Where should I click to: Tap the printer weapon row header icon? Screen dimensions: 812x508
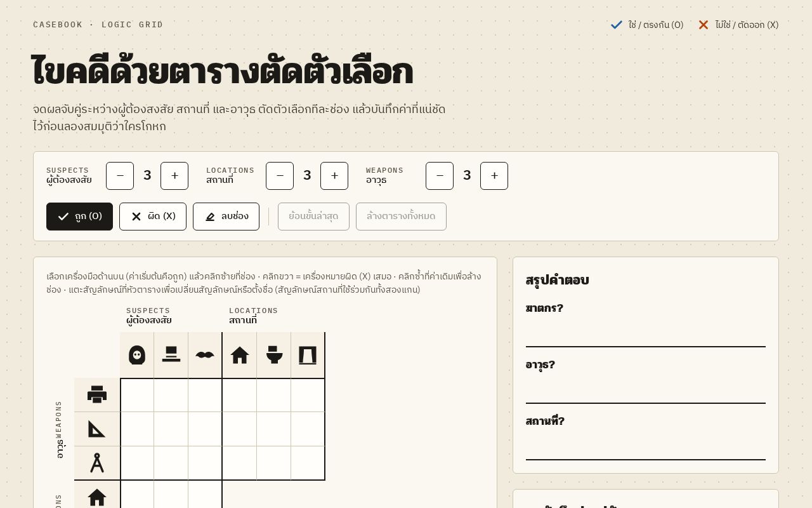[x=97, y=395]
